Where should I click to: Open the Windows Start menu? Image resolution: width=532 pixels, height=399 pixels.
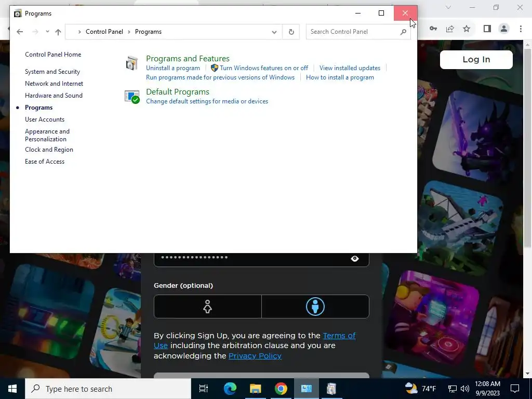point(12,389)
